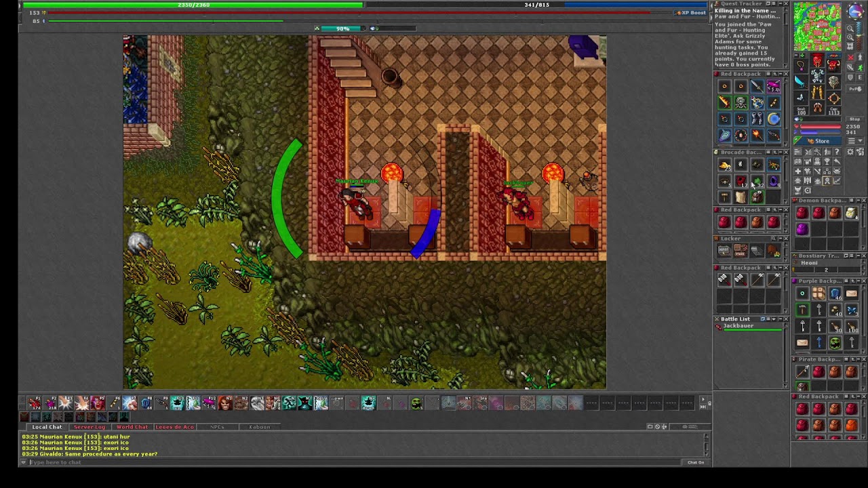Switch to World Chat tab
Viewport: 868px width, 488px height.
(x=132, y=427)
